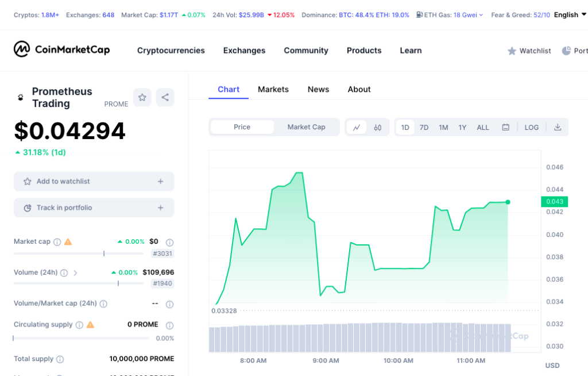Screen dimensions: 588x376
Task: Click the share icon next to PROME
Action: point(165,97)
